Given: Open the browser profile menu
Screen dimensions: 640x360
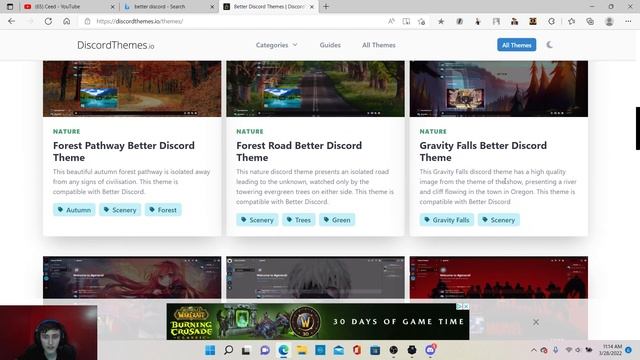Looking at the screenshot, I should tap(609, 21).
